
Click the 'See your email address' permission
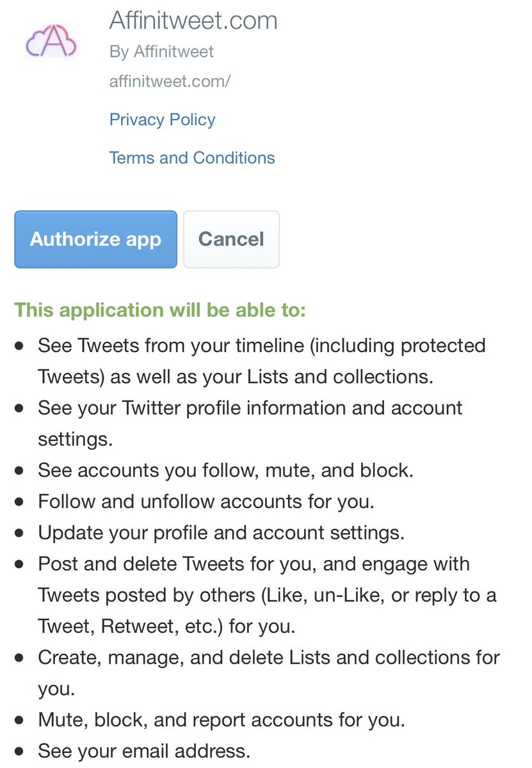[x=144, y=751]
